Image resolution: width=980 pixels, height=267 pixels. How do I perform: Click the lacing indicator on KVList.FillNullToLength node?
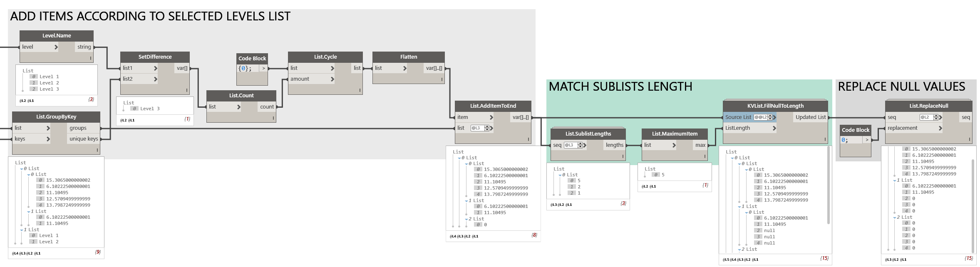pos(825,139)
